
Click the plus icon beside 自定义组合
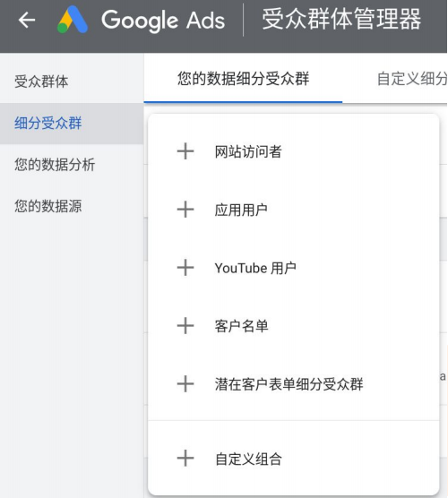click(x=185, y=459)
